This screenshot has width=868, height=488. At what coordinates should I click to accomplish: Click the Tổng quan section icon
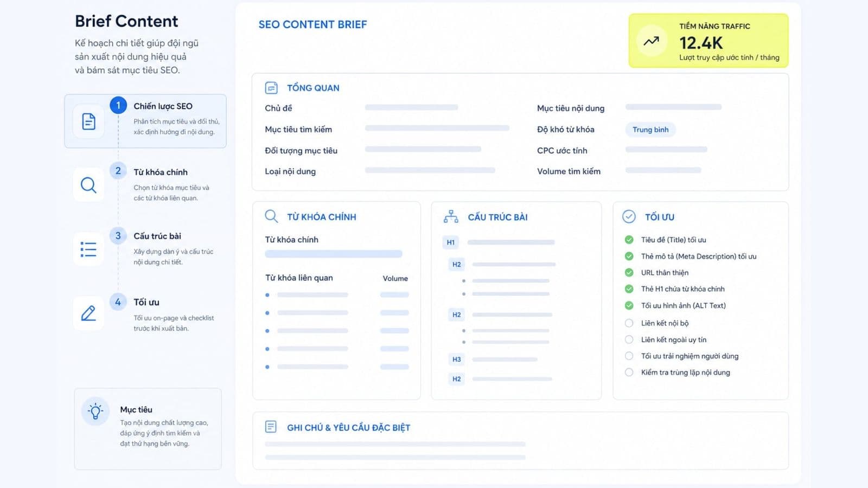[271, 88]
